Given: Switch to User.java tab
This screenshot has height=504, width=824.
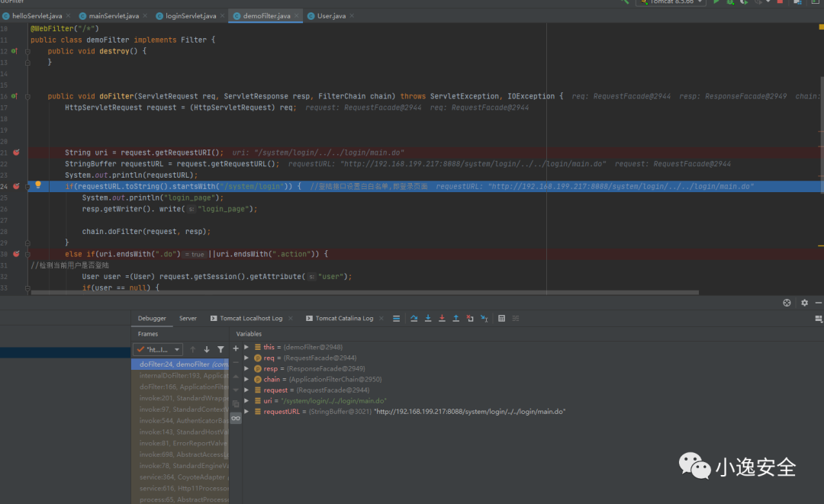Looking at the screenshot, I should click(331, 16).
